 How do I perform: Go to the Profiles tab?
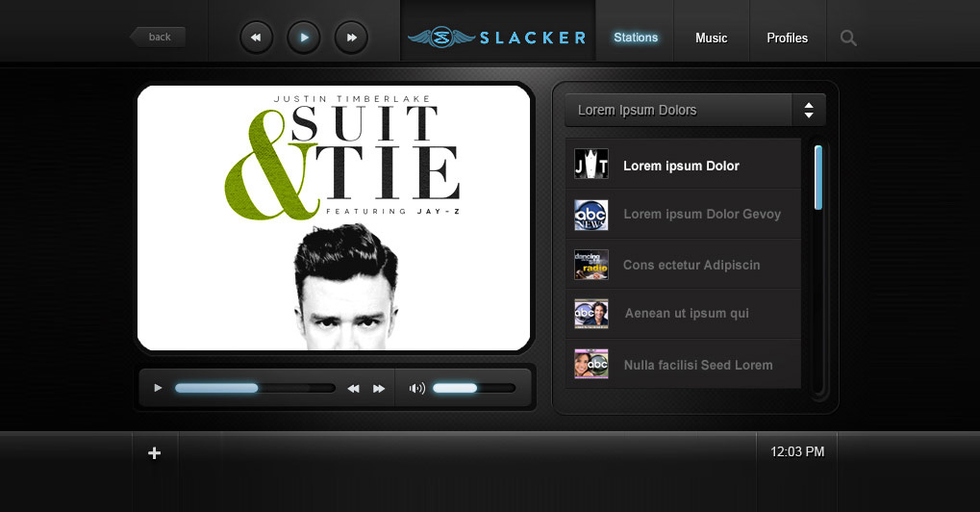(x=788, y=38)
